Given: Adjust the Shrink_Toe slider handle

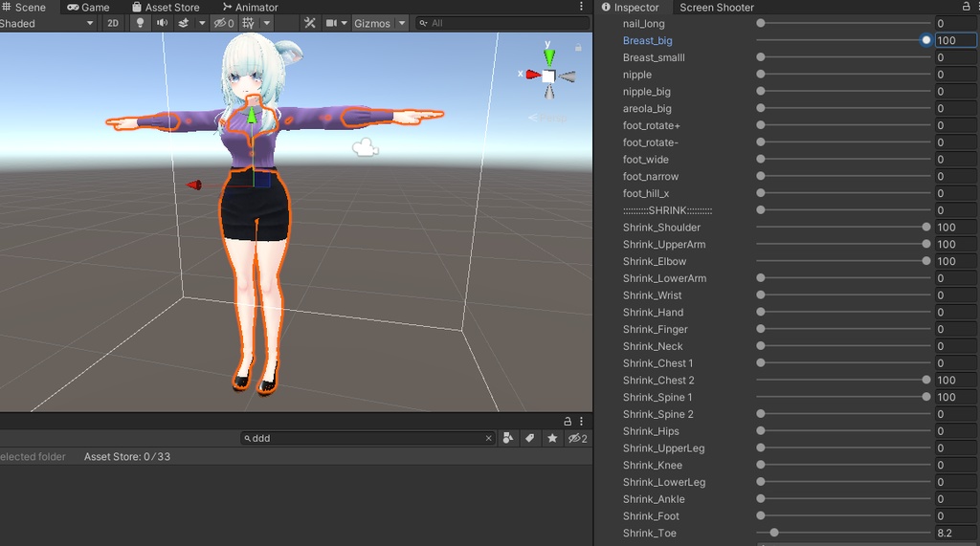Looking at the screenshot, I should click(x=774, y=533).
